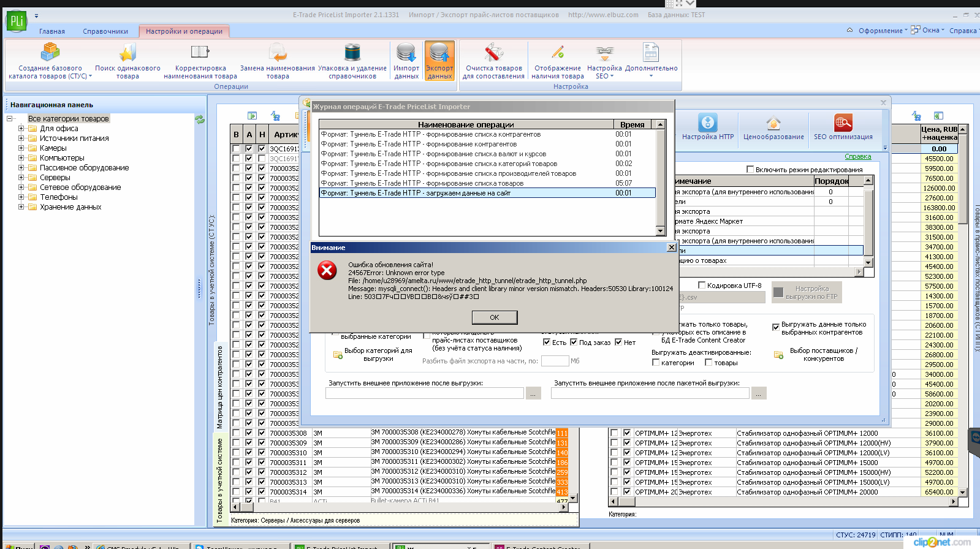Expand 'Серверы' category node
The height and width of the screenshot is (549, 980).
point(21,178)
